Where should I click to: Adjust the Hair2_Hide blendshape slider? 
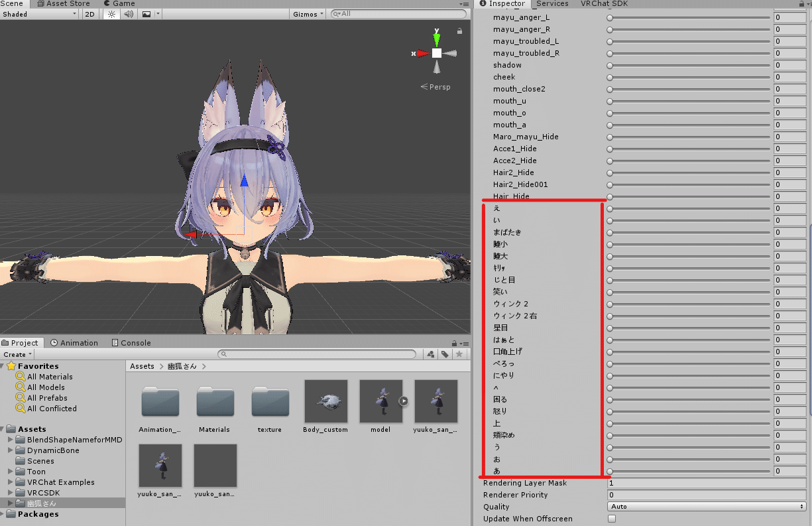point(689,172)
